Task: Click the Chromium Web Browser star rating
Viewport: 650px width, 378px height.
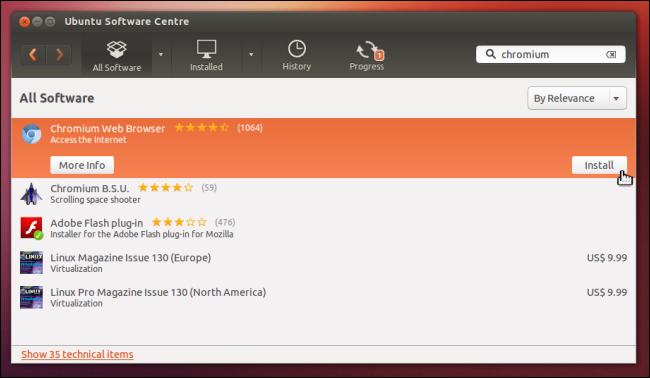Action: tap(201, 127)
